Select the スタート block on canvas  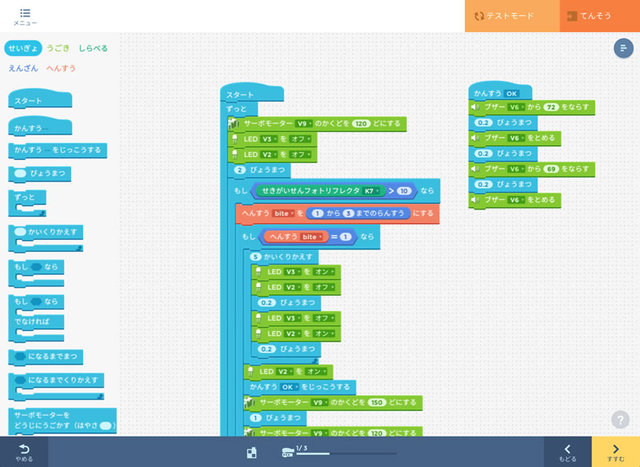tap(252, 93)
